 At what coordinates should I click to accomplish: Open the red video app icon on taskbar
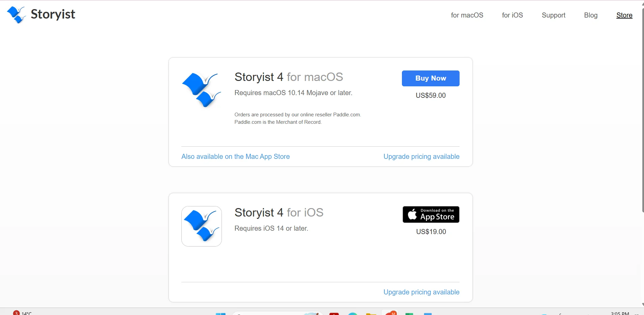[334, 314]
